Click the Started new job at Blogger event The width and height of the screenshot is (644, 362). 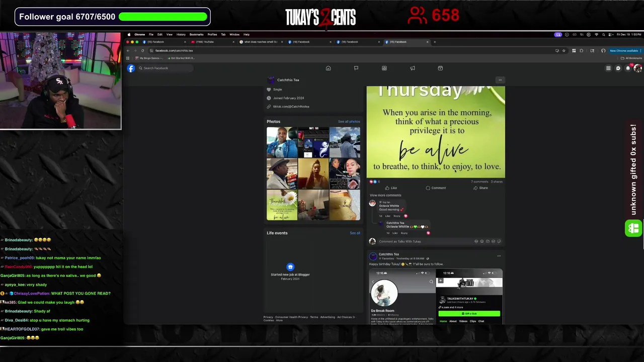pyautogui.click(x=290, y=271)
